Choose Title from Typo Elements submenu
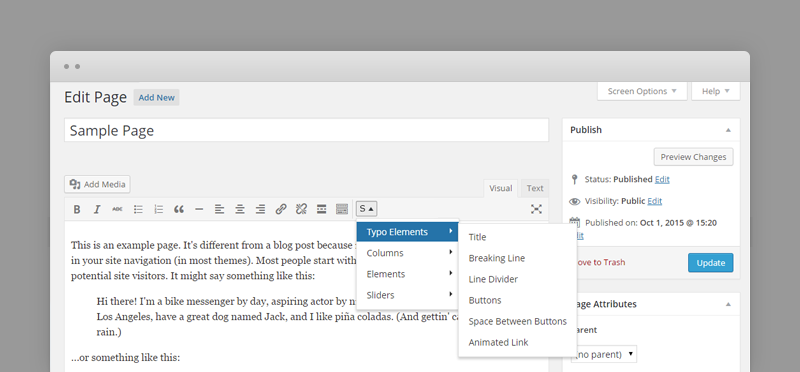The width and height of the screenshot is (800, 372). (x=517, y=237)
